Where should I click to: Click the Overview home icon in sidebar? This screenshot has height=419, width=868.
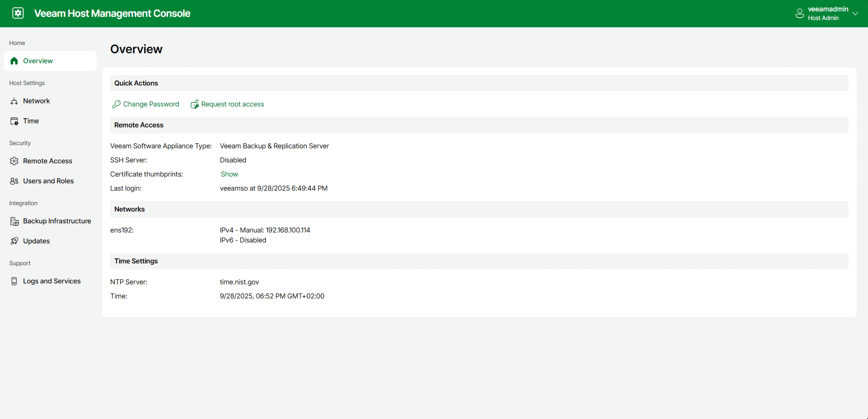click(x=14, y=61)
